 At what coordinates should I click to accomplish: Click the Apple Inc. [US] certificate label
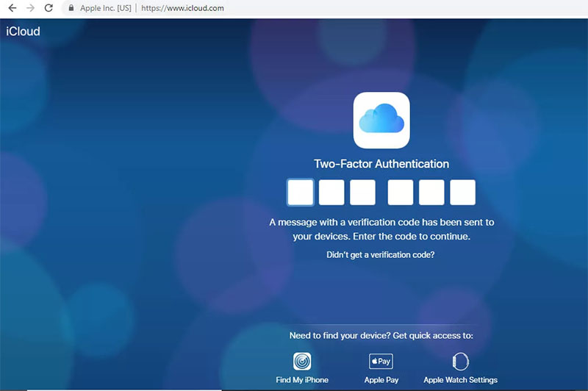[x=105, y=8]
